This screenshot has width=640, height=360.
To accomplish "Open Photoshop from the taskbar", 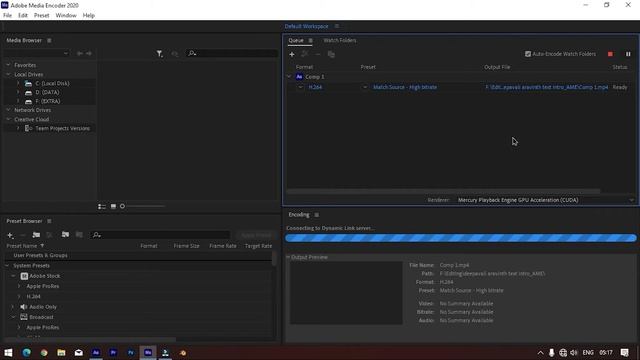I will [x=131, y=353].
